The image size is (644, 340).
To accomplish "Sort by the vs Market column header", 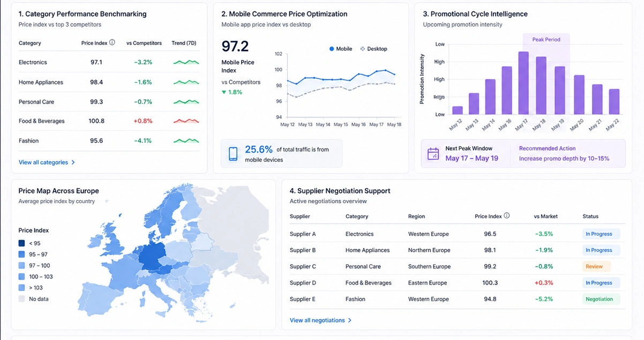I will pyautogui.click(x=545, y=217).
